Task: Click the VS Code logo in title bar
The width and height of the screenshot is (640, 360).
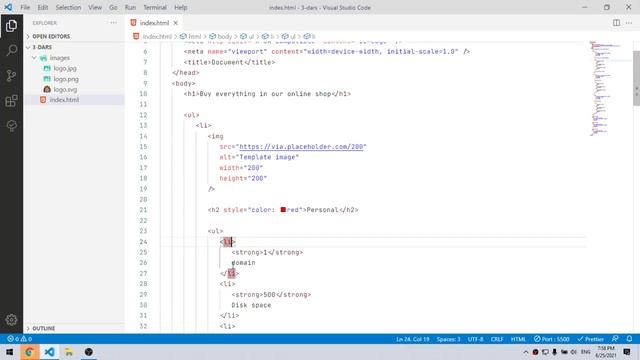Action: (x=8, y=7)
